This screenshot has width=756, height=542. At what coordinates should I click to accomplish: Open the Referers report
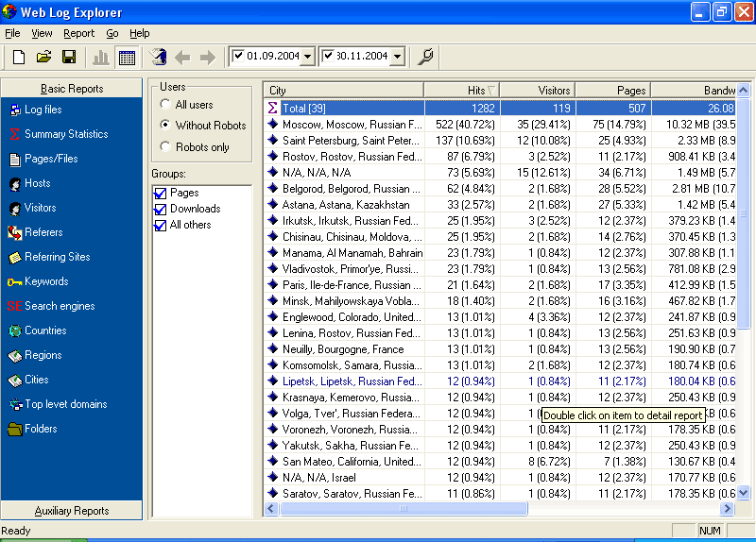tap(36, 232)
